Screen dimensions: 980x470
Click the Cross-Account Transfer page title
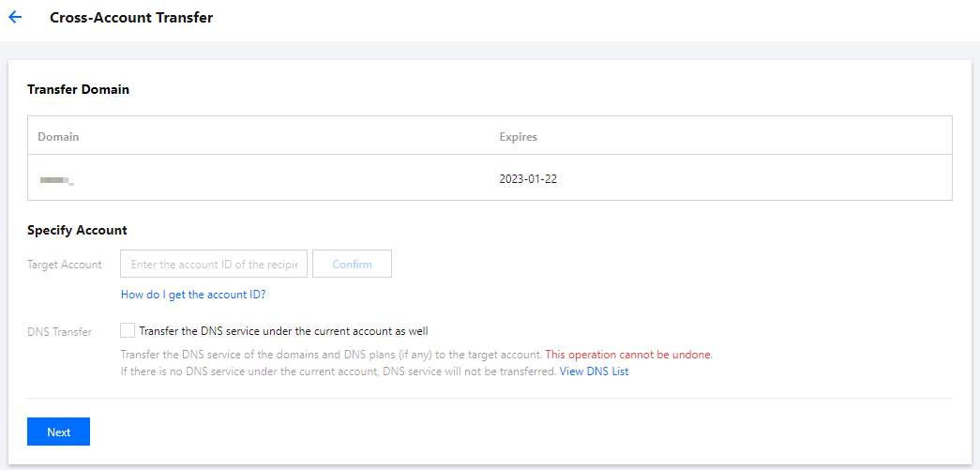pyautogui.click(x=131, y=17)
